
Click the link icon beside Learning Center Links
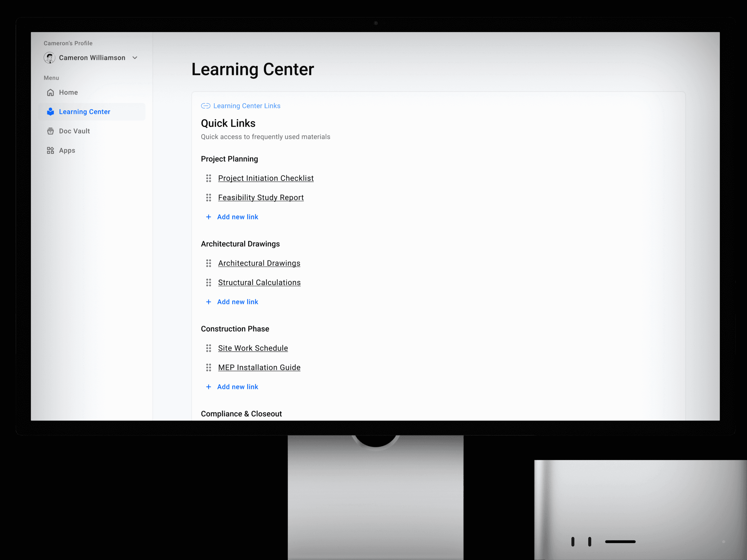205,106
